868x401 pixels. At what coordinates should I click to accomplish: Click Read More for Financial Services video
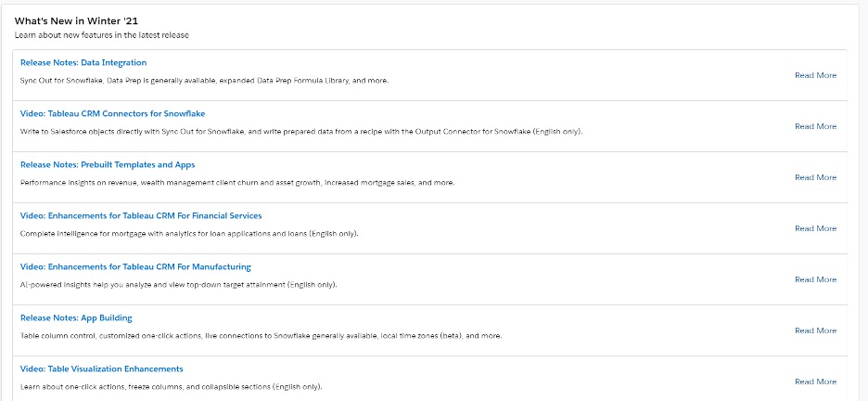[x=815, y=228]
